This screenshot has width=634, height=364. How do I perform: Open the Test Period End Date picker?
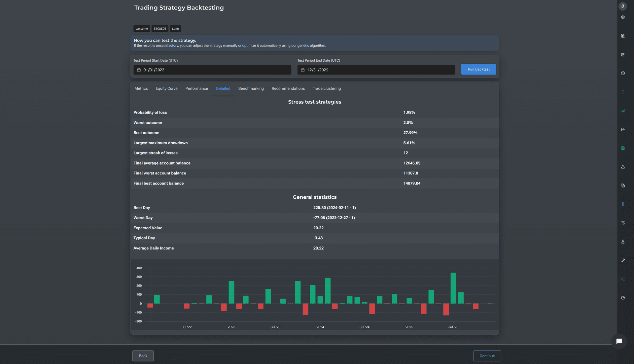coord(376,70)
